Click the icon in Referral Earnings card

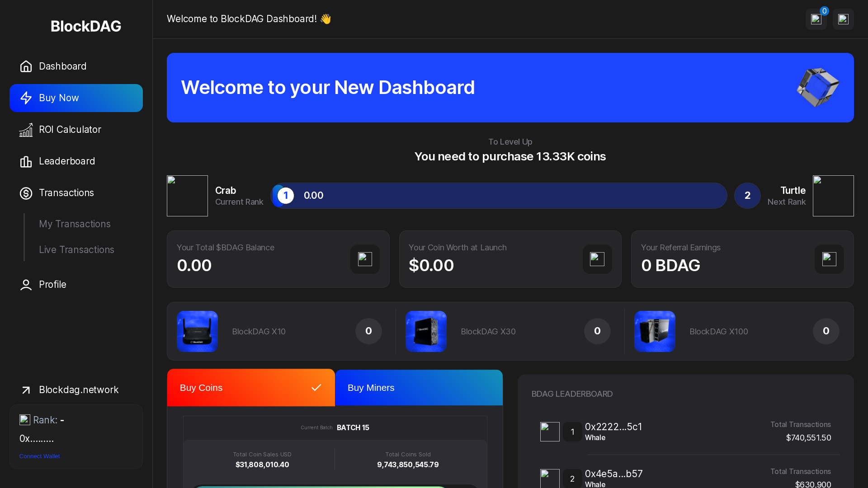click(x=829, y=259)
